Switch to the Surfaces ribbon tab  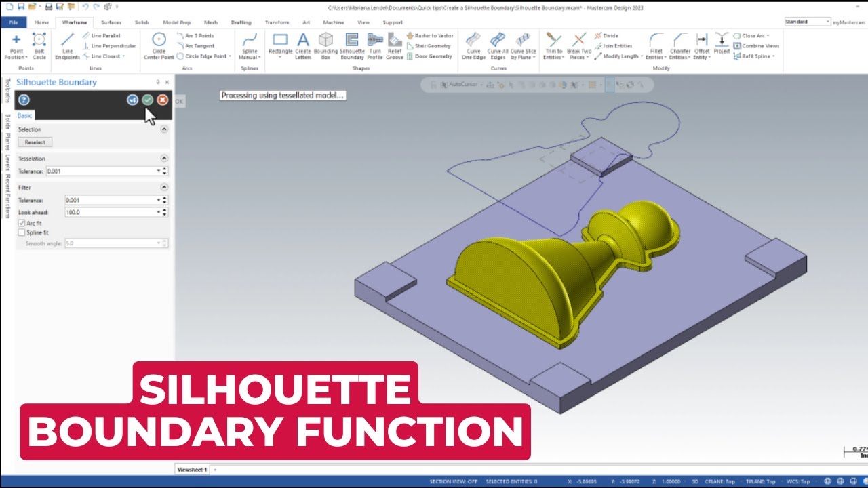coord(111,22)
